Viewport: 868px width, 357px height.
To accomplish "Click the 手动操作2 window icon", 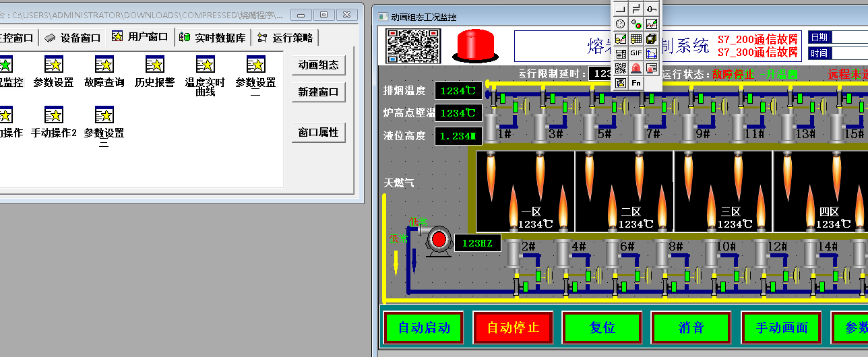I will click(x=54, y=115).
